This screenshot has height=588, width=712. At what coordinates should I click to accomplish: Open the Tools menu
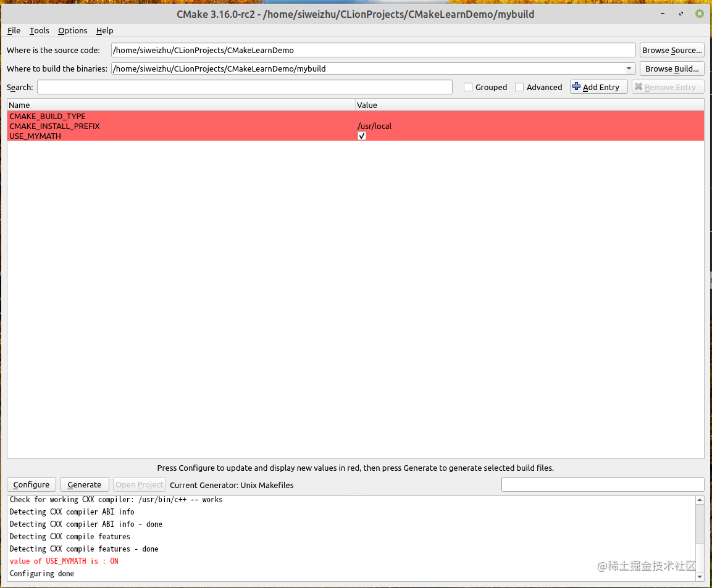click(x=39, y=30)
